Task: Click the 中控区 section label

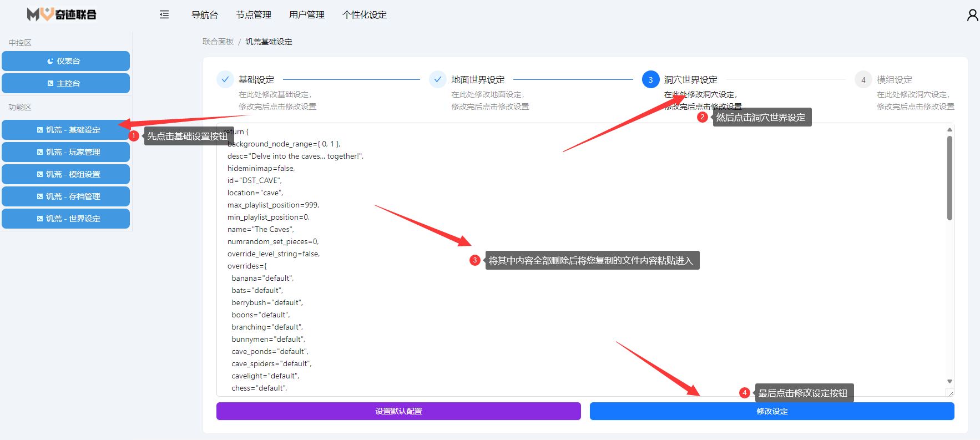Action: pos(20,43)
